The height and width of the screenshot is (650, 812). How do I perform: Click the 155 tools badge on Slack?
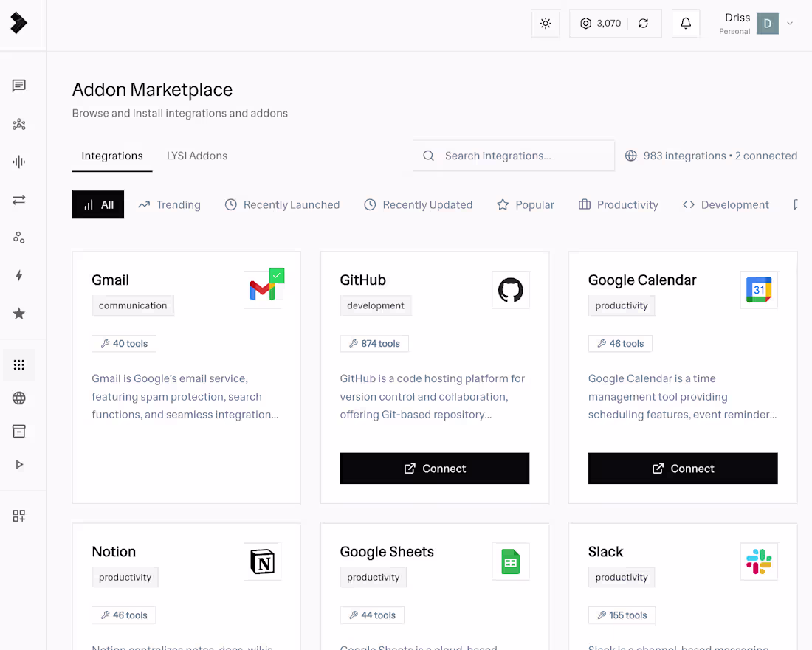[x=622, y=615]
